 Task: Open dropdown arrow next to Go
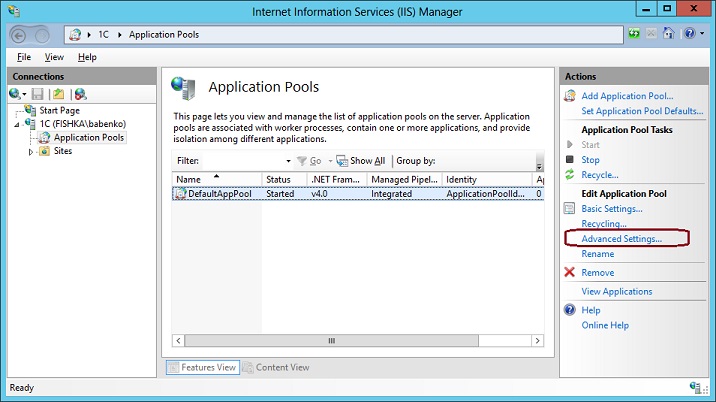pos(330,161)
